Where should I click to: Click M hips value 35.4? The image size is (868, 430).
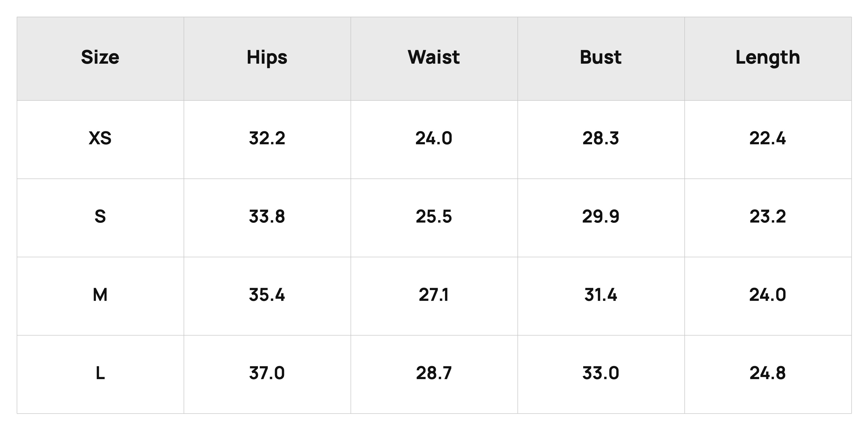pyautogui.click(x=267, y=295)
